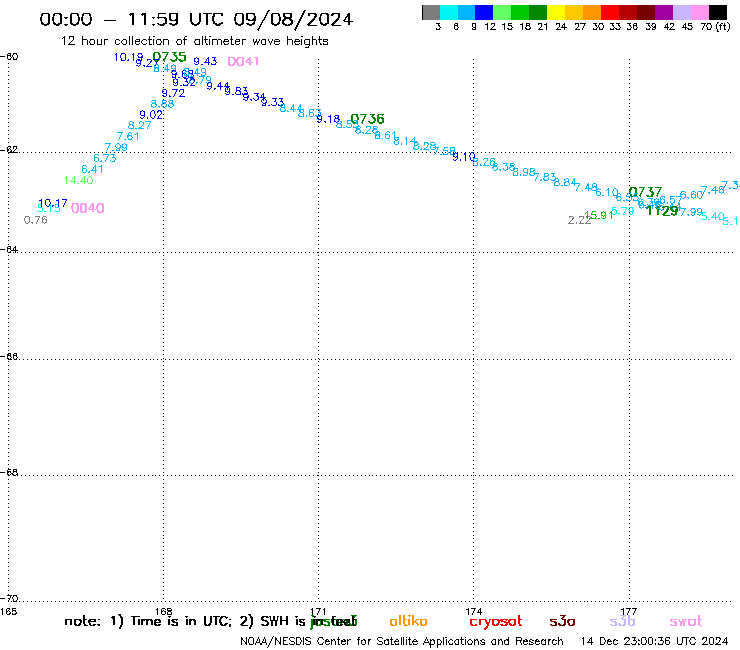Click the wave height value 6.41
Viewport: 740px width, 650px height.
point(92,169)
